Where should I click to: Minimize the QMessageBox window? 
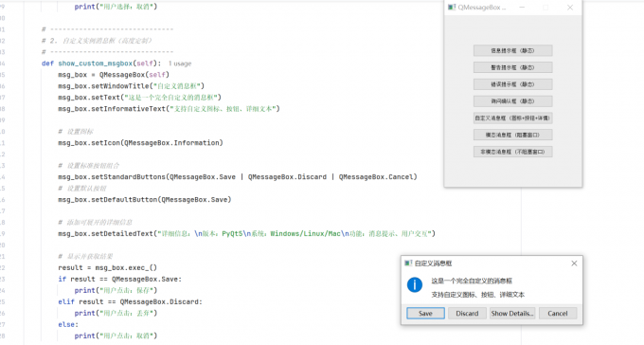point(522,8)
